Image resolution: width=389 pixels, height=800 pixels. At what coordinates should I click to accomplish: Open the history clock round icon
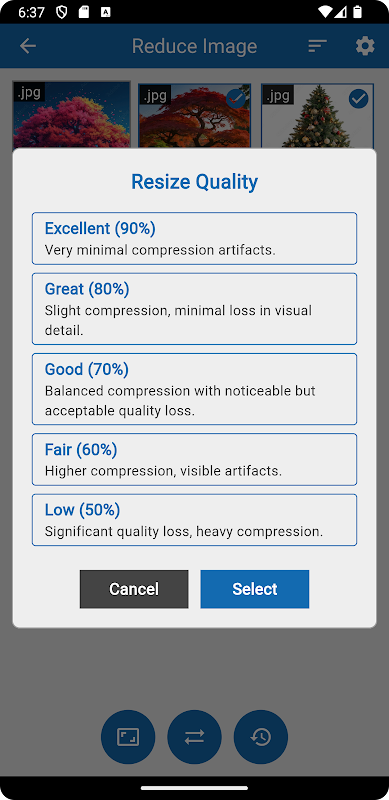260,737
